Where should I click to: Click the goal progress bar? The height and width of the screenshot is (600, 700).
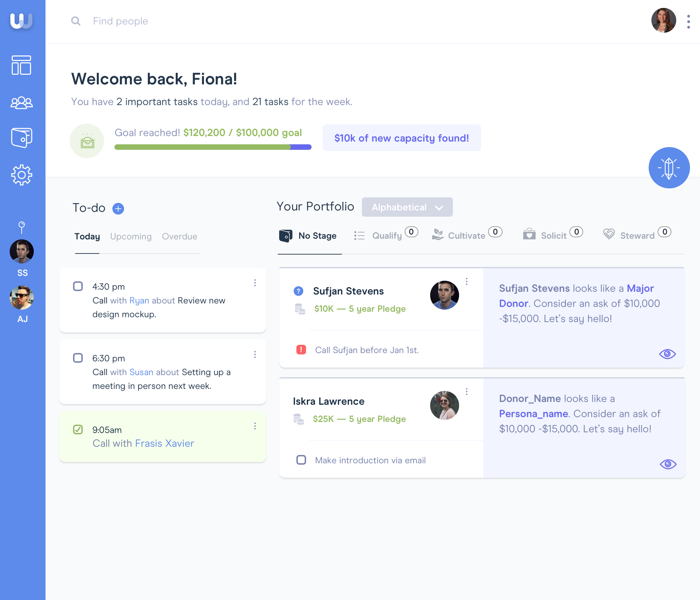pyautogui.click(x=213, y=147)
